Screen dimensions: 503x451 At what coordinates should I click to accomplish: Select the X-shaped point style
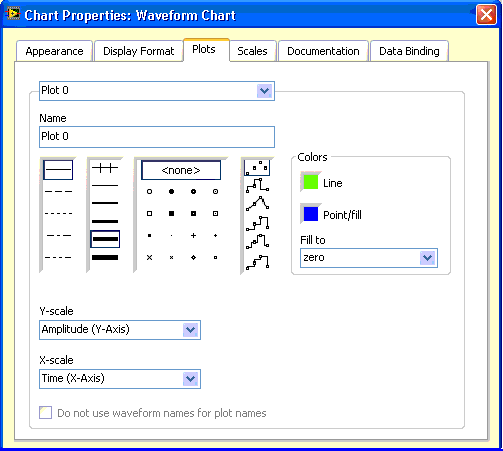pos(149,257)
